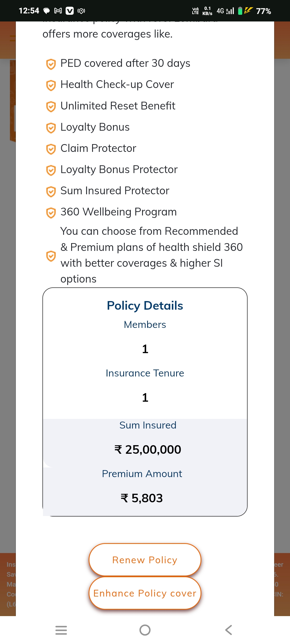Tap the Renew Policy button
The width and height of the screenshot is (290, 644).
pos(145,560)
